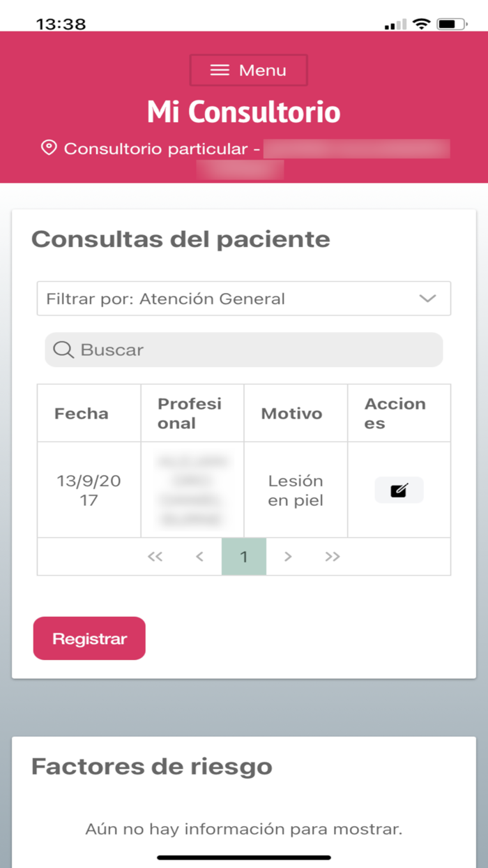Tap the Wi-Fi icon in the status bar

[x=422, y=22]
